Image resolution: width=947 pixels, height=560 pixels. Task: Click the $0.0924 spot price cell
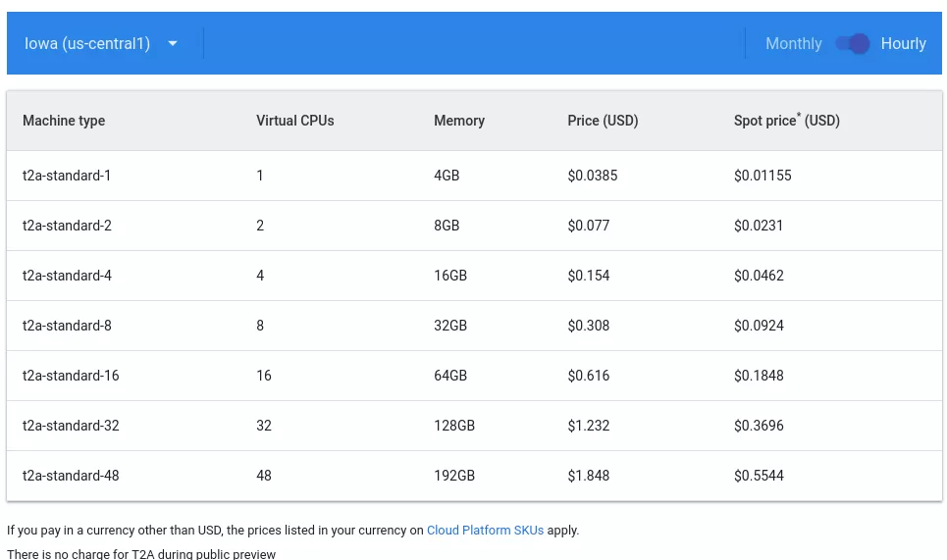coord(759,326)
